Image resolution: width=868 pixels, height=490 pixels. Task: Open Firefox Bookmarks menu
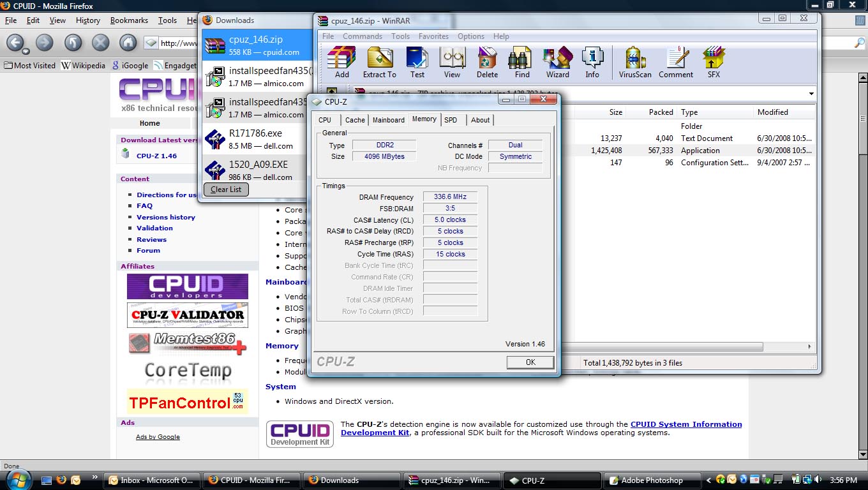coord(130,20)
